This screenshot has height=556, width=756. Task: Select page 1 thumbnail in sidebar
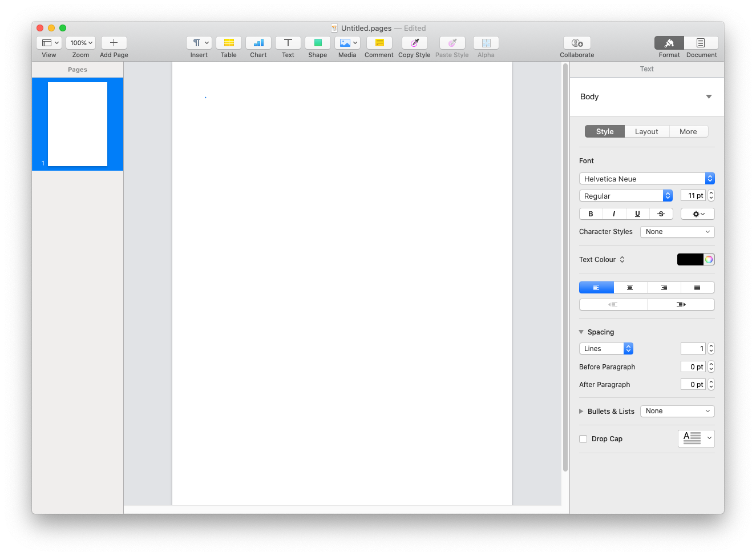tap(78, 124)
